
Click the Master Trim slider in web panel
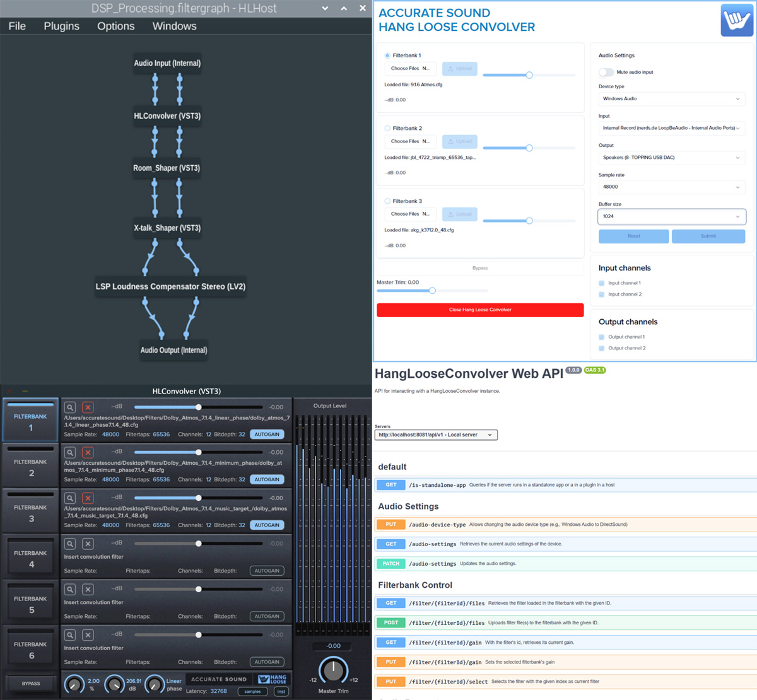pos(432,291)
